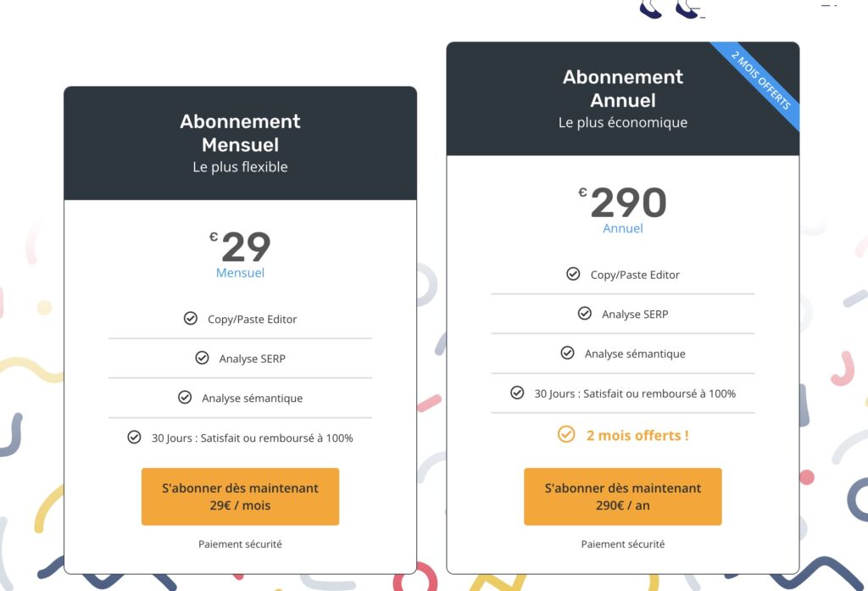
Task: Click the Copy/Paste Editor checkmark in the Mensuel plan
Action: 191,319
